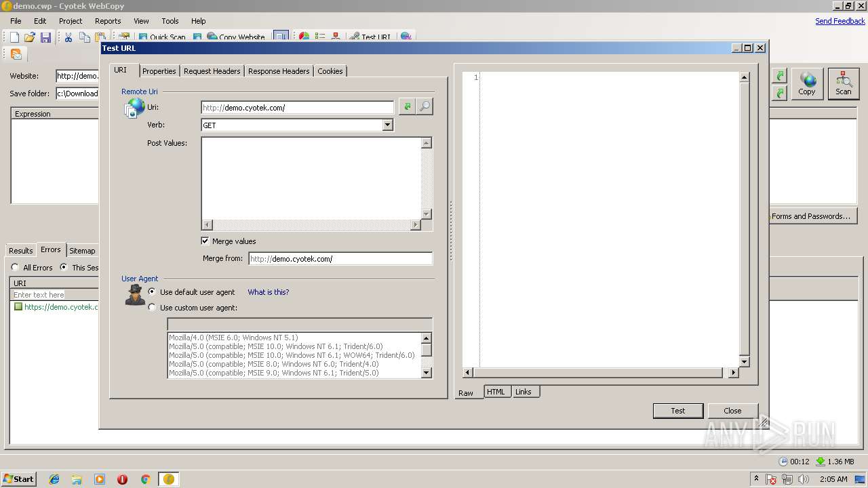
Task: Click the Close button in Test URL dialog
Action: pos(732,411)
